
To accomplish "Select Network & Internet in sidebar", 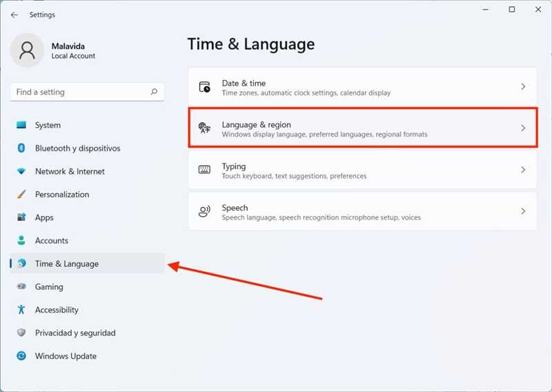I will [70, 172].
